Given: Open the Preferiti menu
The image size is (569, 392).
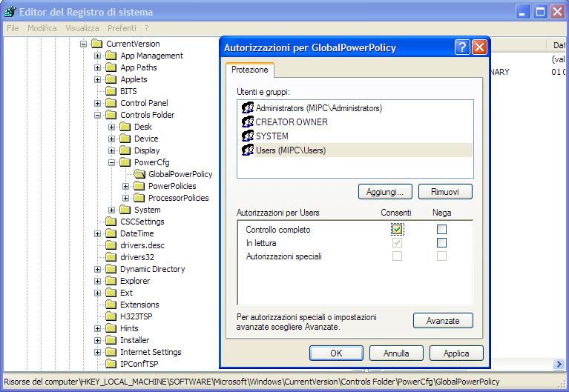Looking at the screenshot, I should (x=122, y=28).
